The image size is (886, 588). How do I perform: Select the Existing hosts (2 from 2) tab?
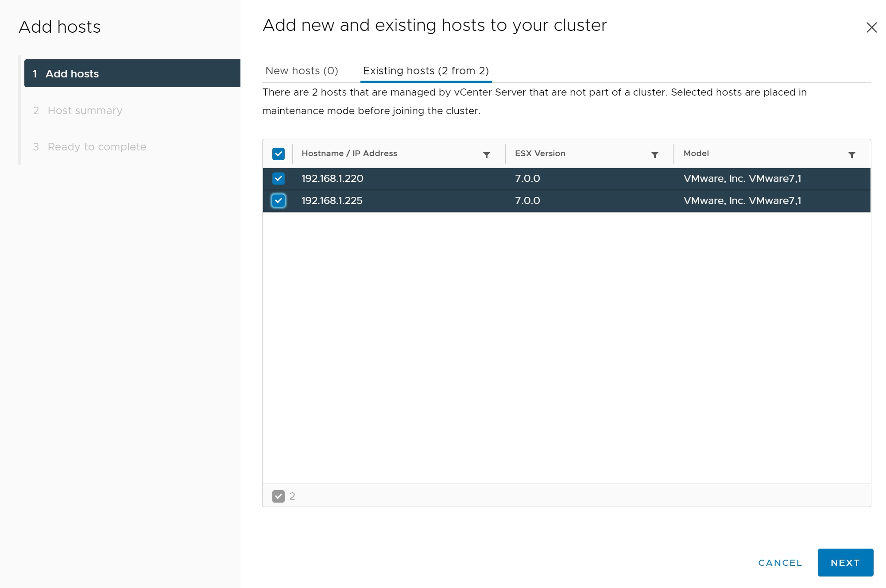click(426, 71)
